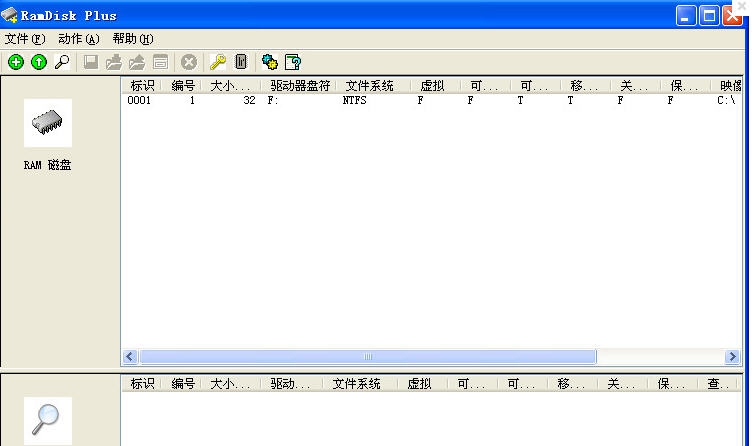The height and width of the screenshot is (446, 752).
Task: Click 编号 header in RAM disk list
Action: point(182,86)
